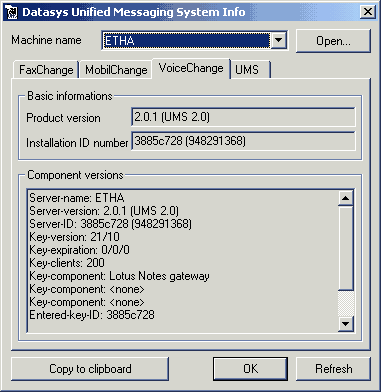Click the application icon in the title bar
Viewport: 381px width, 392px height.
(x=12, y=12)
